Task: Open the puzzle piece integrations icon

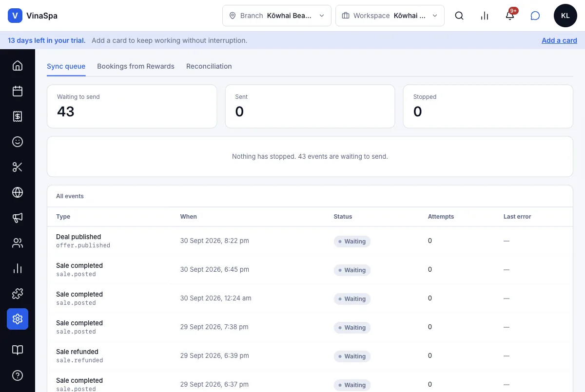Action: [18, 294]
